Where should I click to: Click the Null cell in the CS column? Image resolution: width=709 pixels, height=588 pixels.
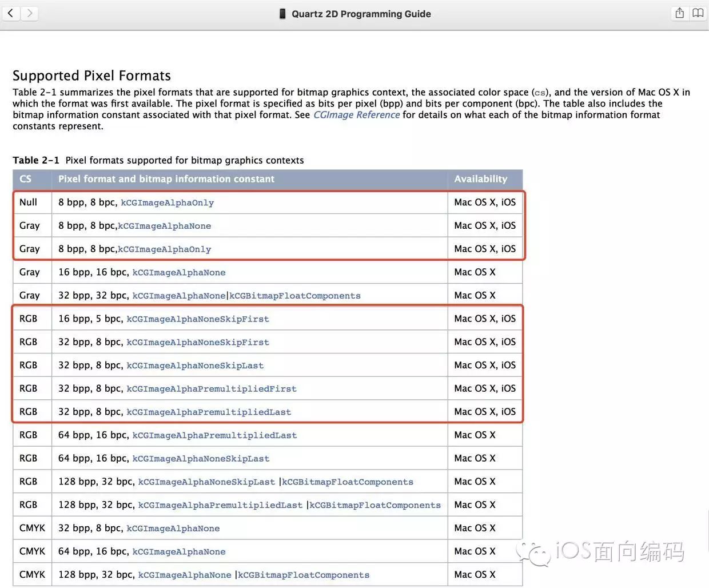tap(28, 202)
